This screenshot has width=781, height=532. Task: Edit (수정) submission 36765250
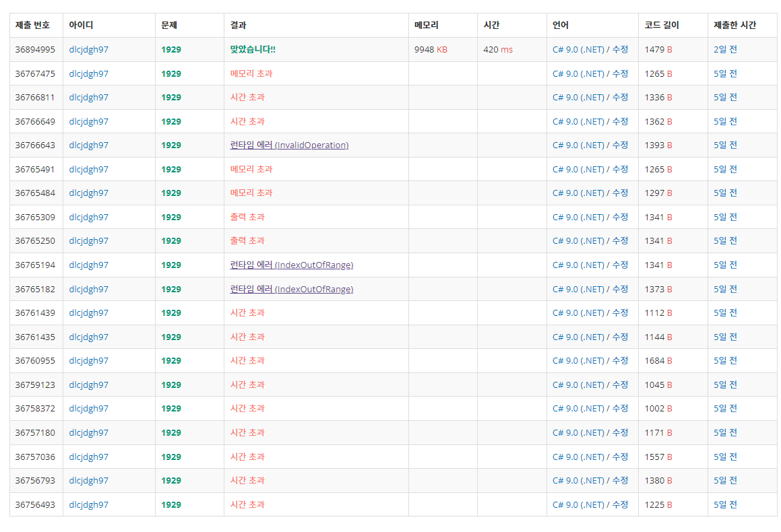(x=620, y=240)
